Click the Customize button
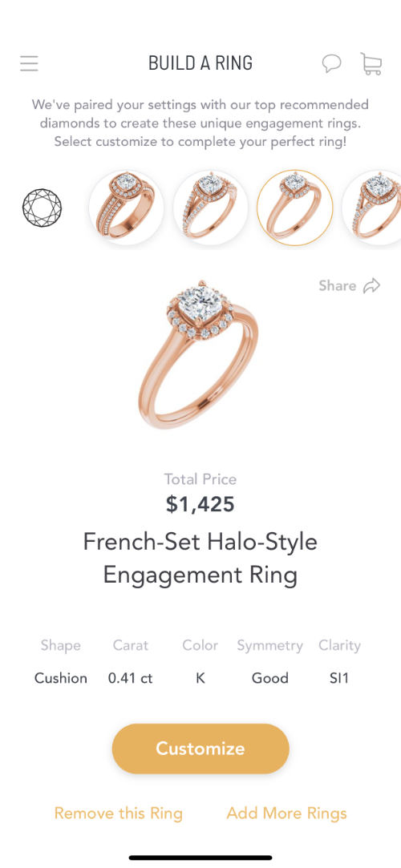 [x=200, y=749]
